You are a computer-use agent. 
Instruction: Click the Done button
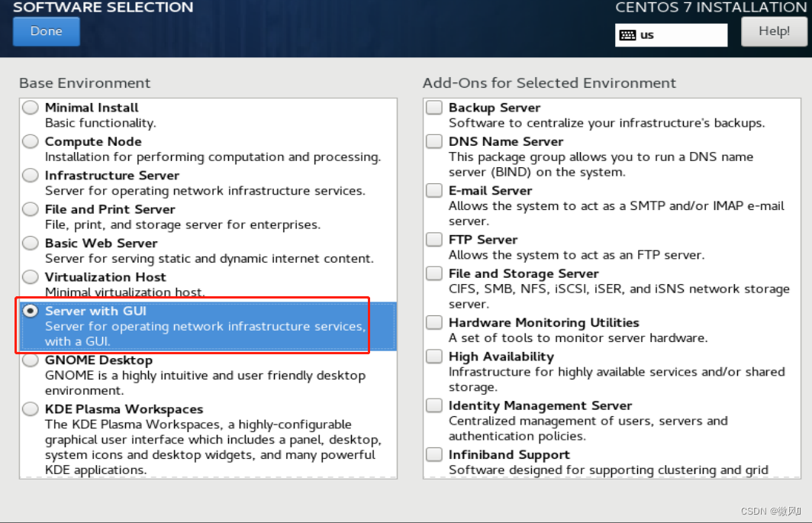[x=47, y=31]
